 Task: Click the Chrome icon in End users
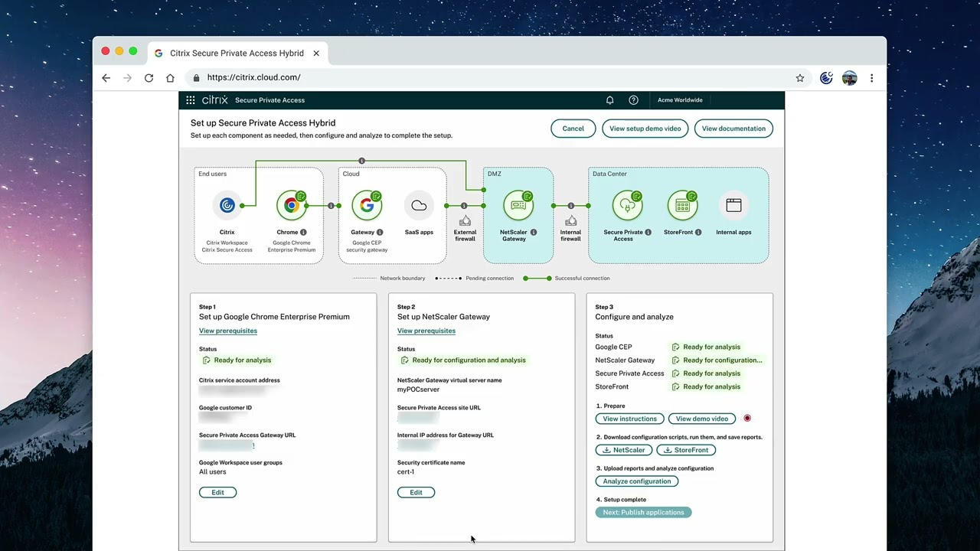292,205
